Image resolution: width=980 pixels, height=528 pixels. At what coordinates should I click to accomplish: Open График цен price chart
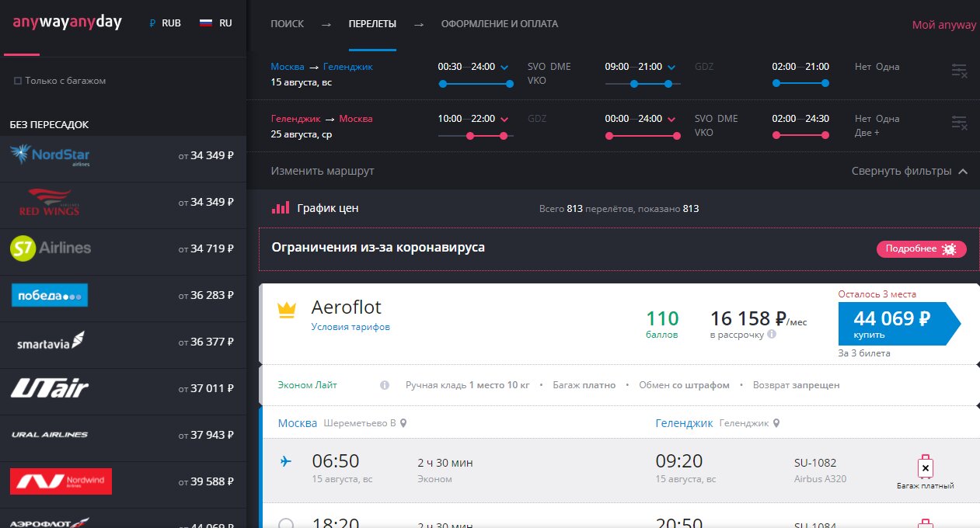click(x=327, y=208)
